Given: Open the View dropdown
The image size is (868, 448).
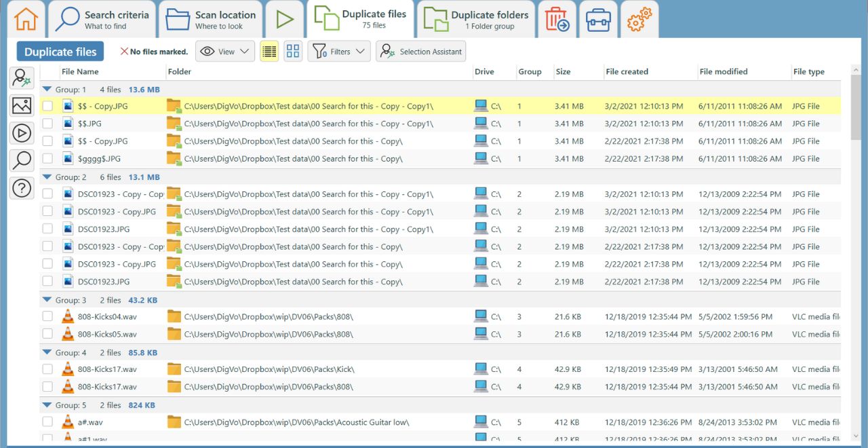Looking at the screenshot, I should pyautogui.click(x=225, y=52).
